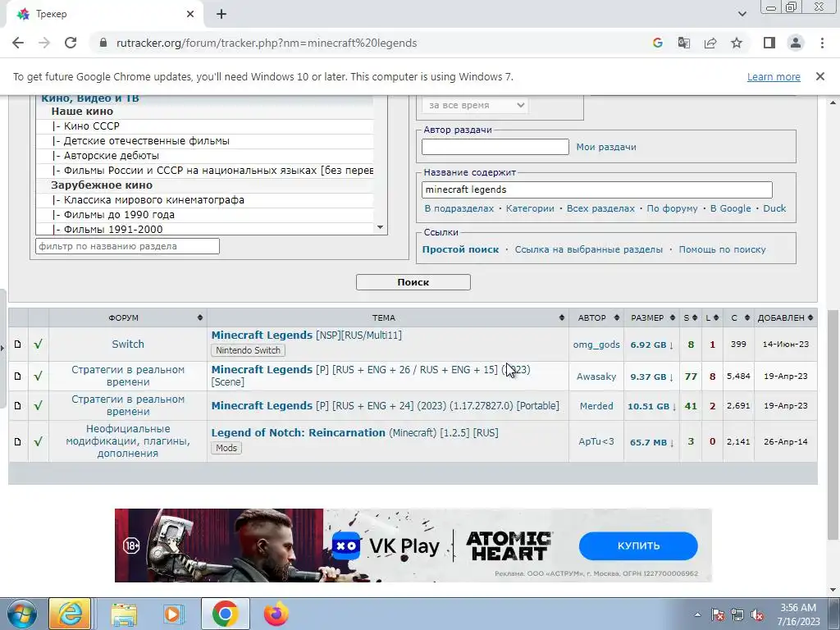Image resolution: width=840 pixels, height=630 pixels.
Task: Click the Mods tag
Action: pyautogui.click(x=226, y=448)
